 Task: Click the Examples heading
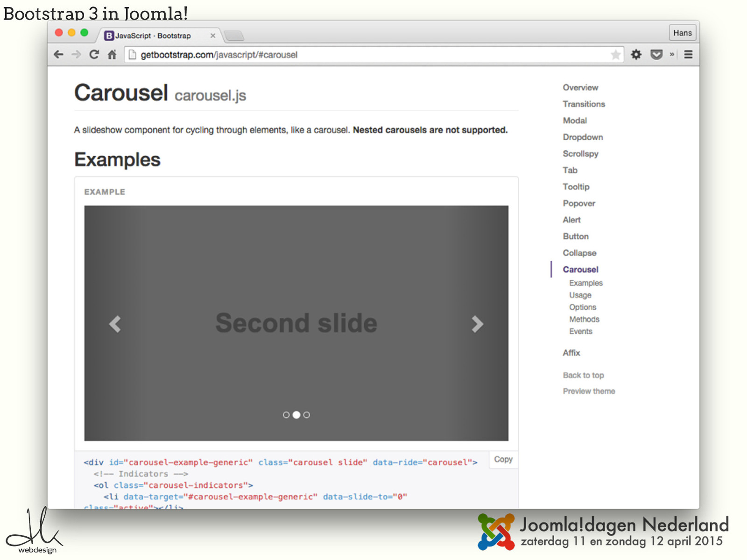coord(117,160)
